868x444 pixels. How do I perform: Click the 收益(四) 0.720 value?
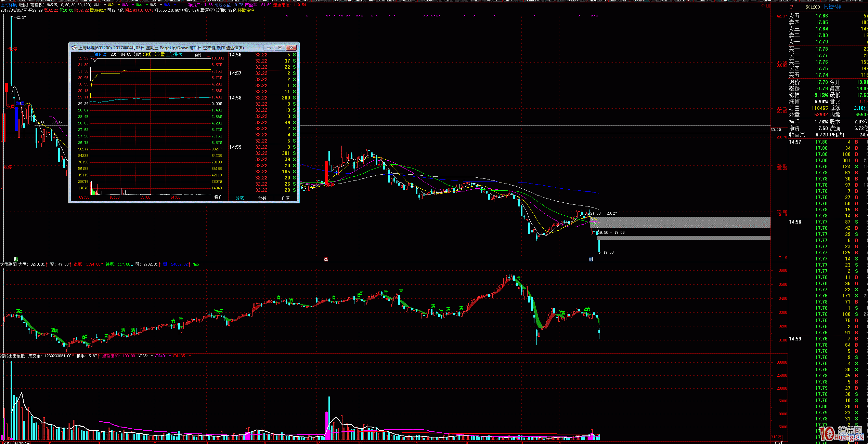tap(822, 135)
